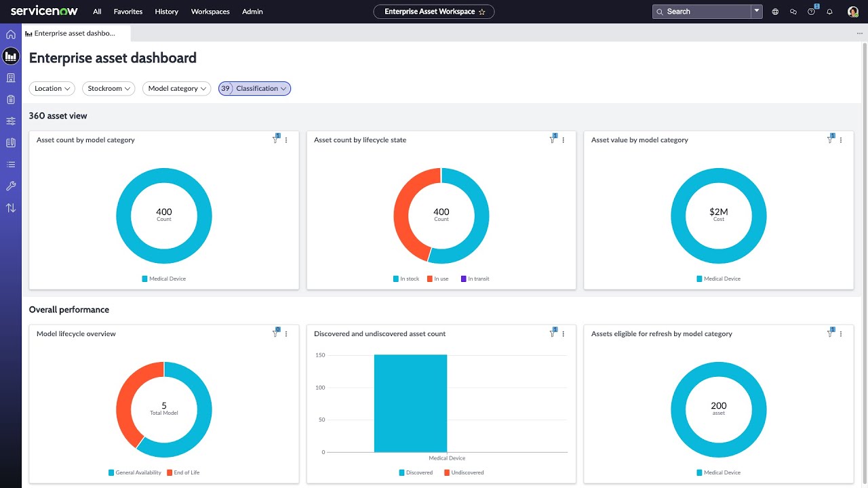The height and width of the screenshot is (488, 868).
Task: Toggle the In transit legend item
Action: pos(475,279)
